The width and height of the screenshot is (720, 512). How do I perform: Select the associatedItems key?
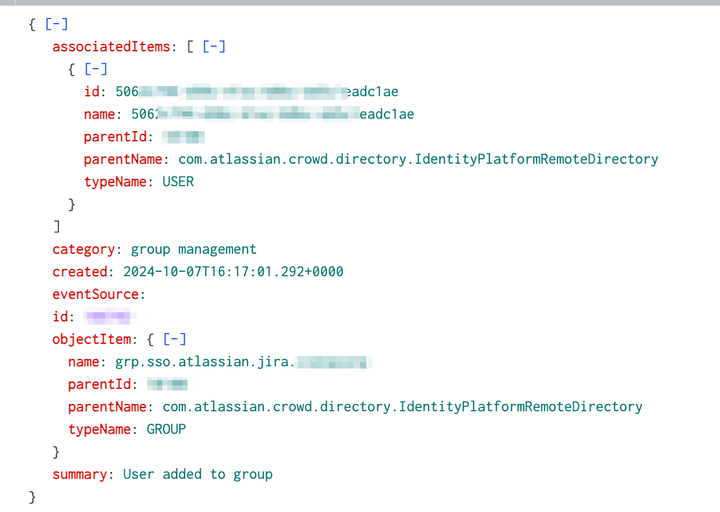111,46
